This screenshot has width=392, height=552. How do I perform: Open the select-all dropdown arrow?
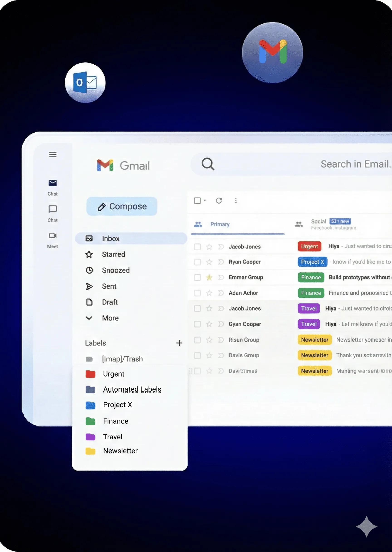pyautogui.click(x=205, y=200)
